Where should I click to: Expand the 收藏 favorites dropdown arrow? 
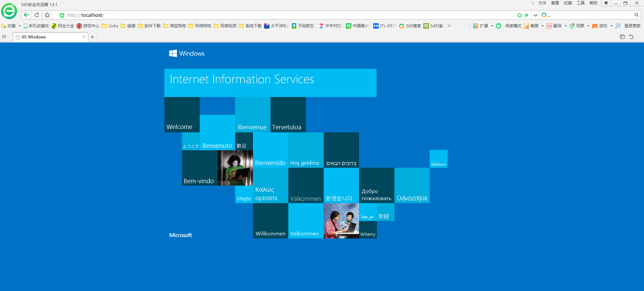pos(20,26)
